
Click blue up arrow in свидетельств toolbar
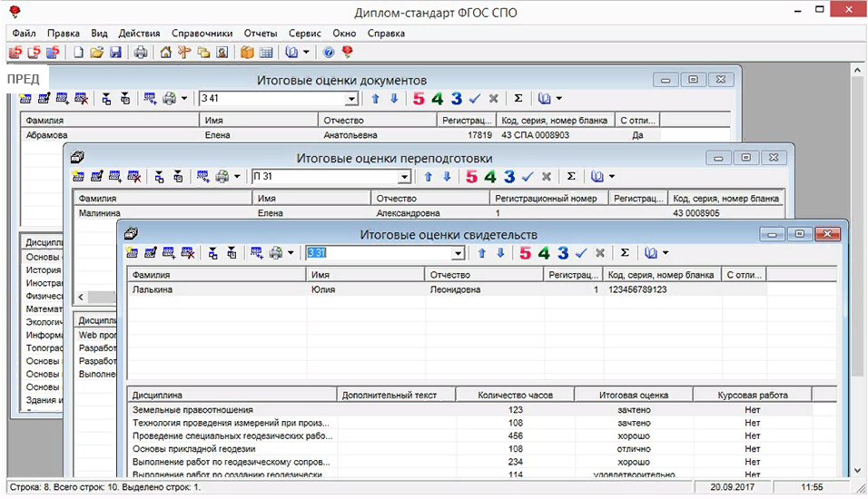481,253
